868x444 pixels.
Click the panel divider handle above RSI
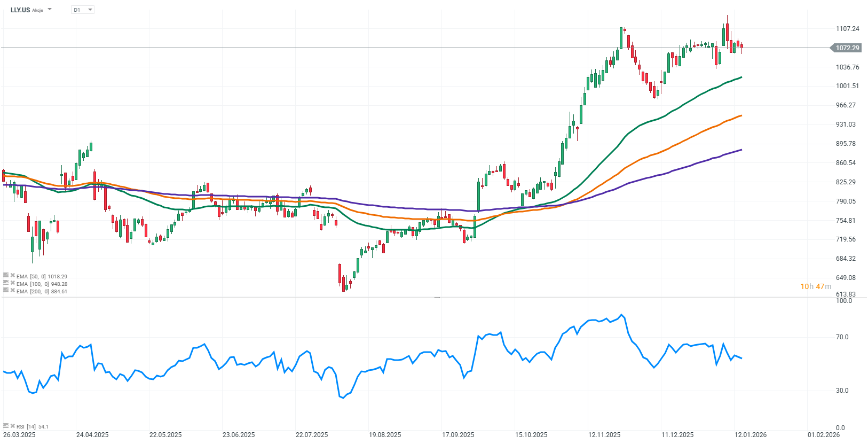click(x=437, y=297)
